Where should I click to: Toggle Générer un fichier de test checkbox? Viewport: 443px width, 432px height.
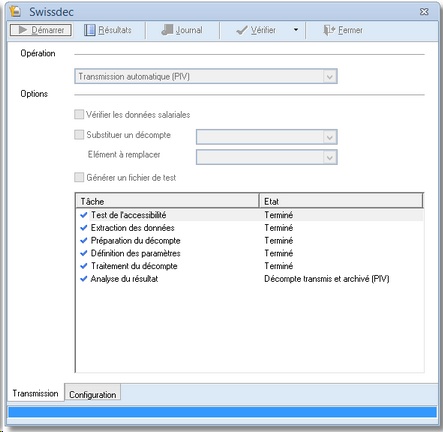click(79, 177)
